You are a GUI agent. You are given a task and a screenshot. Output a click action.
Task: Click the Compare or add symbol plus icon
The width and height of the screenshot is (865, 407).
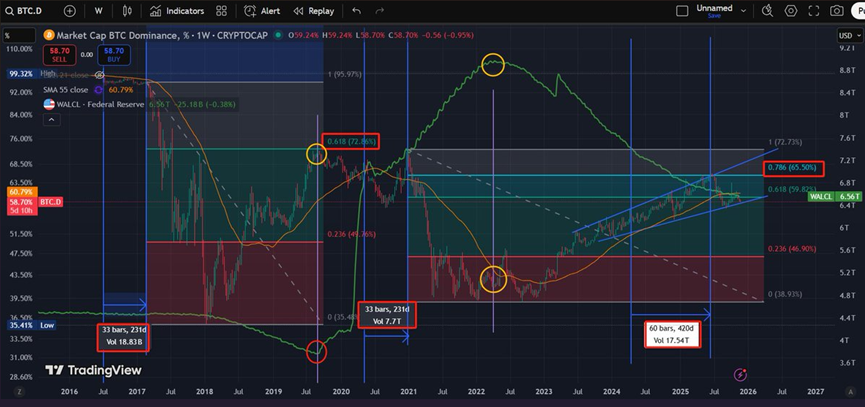click(70, 11)
